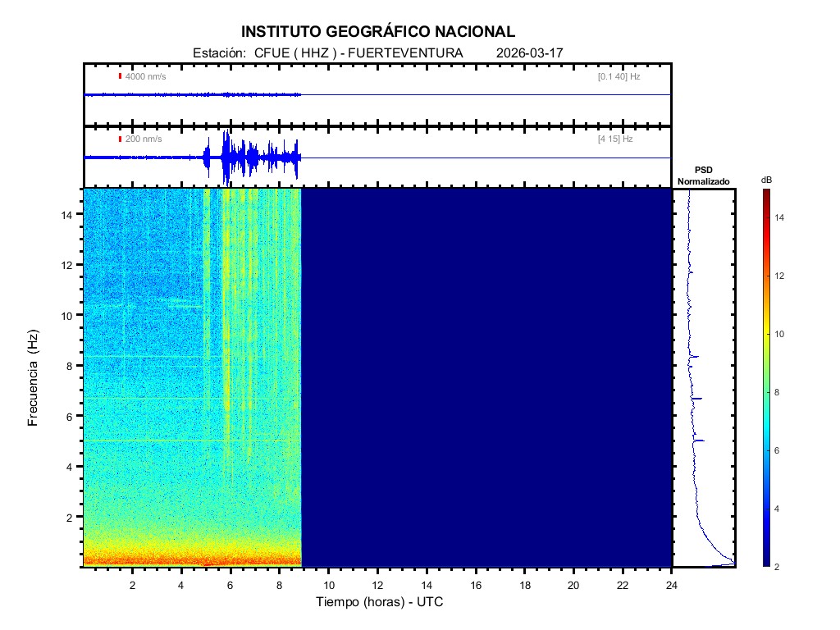Click the 'Frecuencia (Hz)' axis label
The image size is (840, 630).
(34, 378)
